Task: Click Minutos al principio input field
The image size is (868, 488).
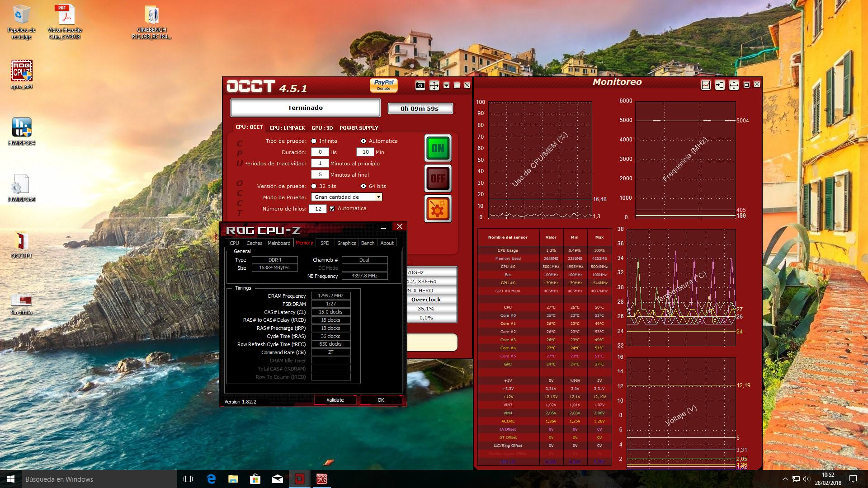Action: [x=320, y=163]
